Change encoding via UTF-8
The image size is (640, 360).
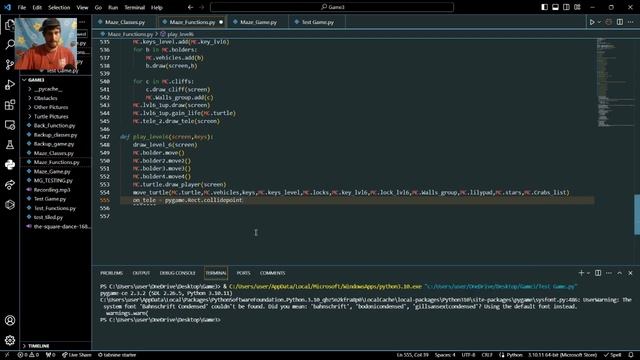[x=468, y=355]
